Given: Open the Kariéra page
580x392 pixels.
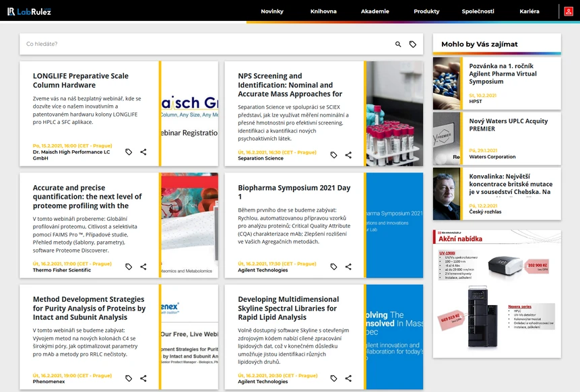Looking at the screenshot, I should [x=529, y=11].
